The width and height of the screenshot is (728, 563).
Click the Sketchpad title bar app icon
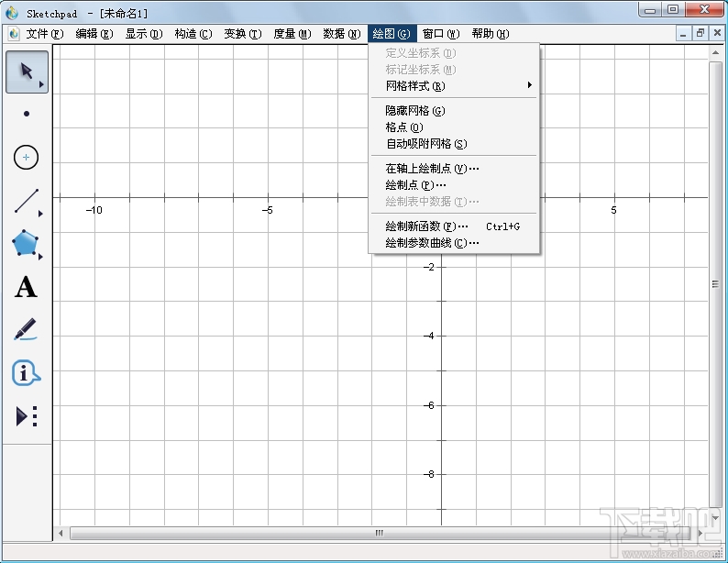(12, 13)
